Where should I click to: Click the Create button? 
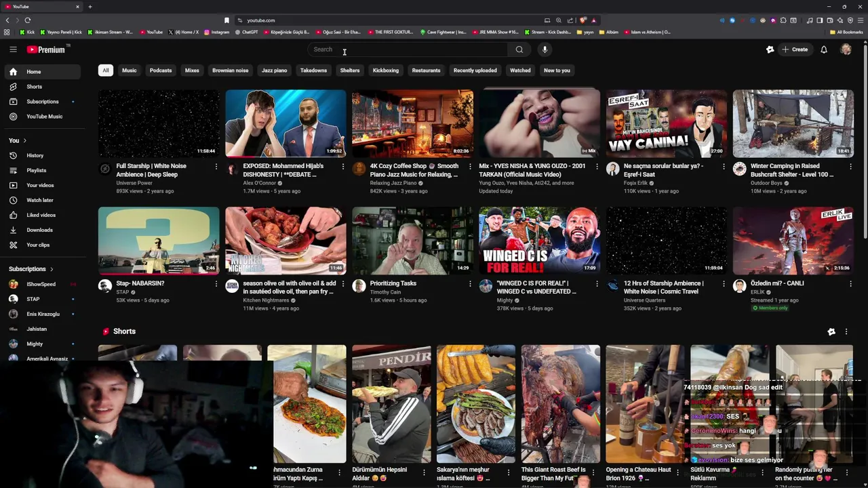pos(795,49)
